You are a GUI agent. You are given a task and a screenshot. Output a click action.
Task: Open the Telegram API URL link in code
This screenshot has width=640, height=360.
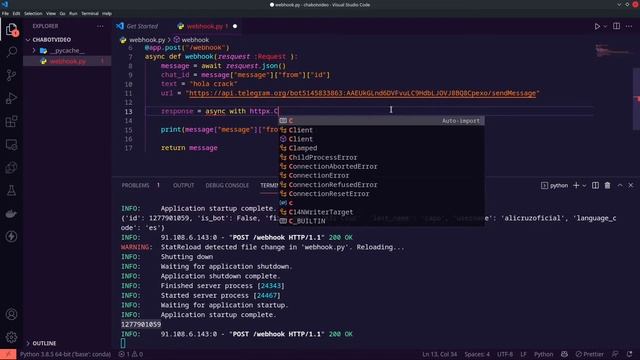point(362,93)
